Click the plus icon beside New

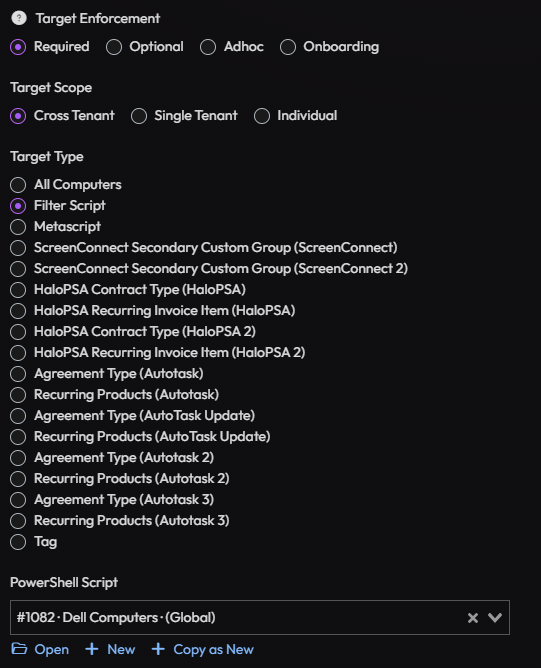click(92, 649)
